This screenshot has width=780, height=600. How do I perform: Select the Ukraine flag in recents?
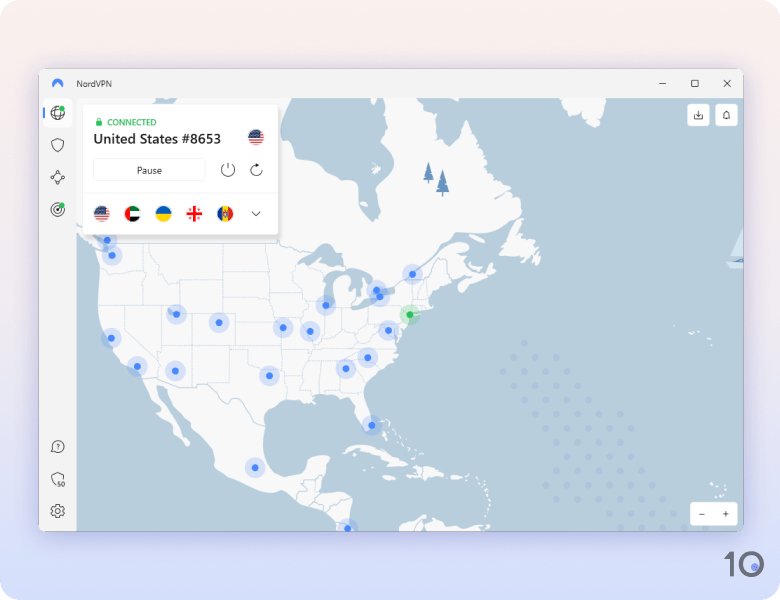coord(163,214)
